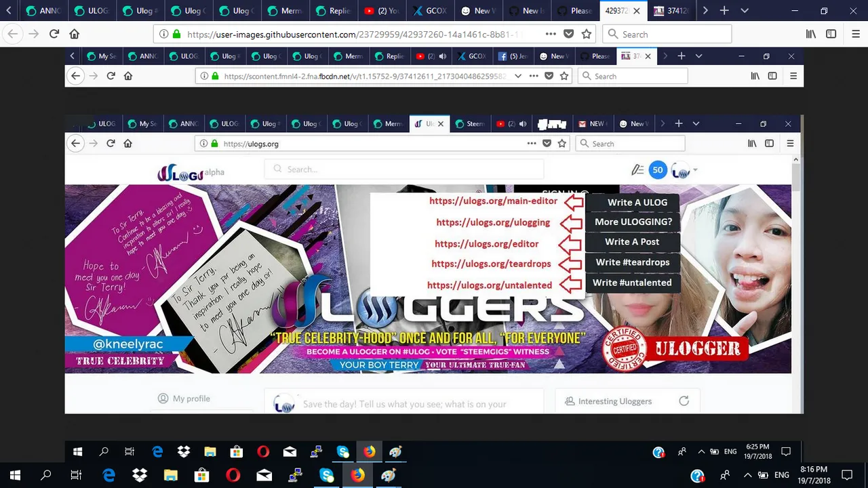Viewport: 868px width, 488px height.
Task: Click the ULOG alpha logo on ulogs.org
Action: coord(191,173)
